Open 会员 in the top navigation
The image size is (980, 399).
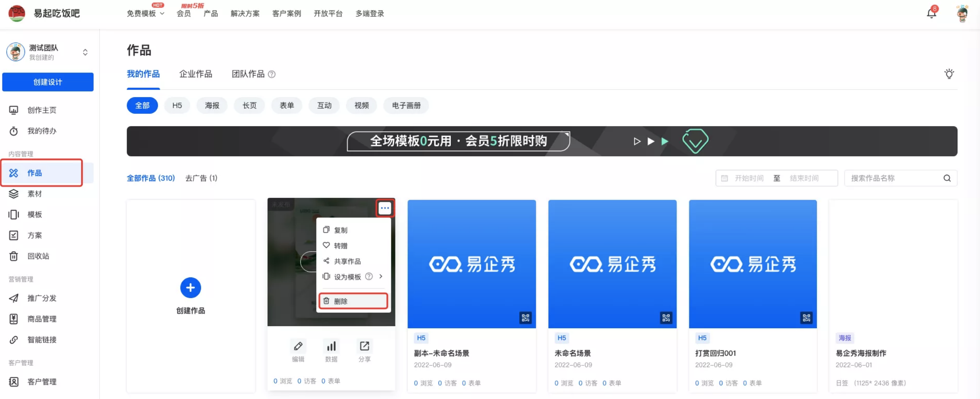[184, 13]
